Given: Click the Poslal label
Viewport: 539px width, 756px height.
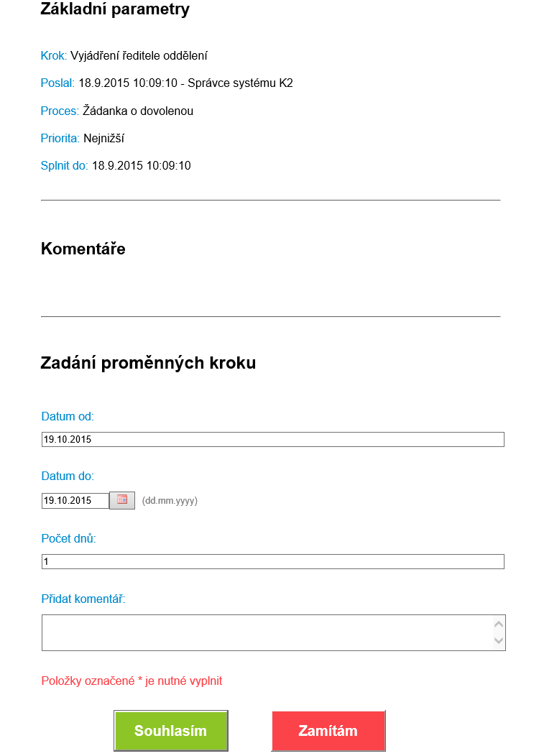Looking at the screenshot, I should (x=57, y=83).
